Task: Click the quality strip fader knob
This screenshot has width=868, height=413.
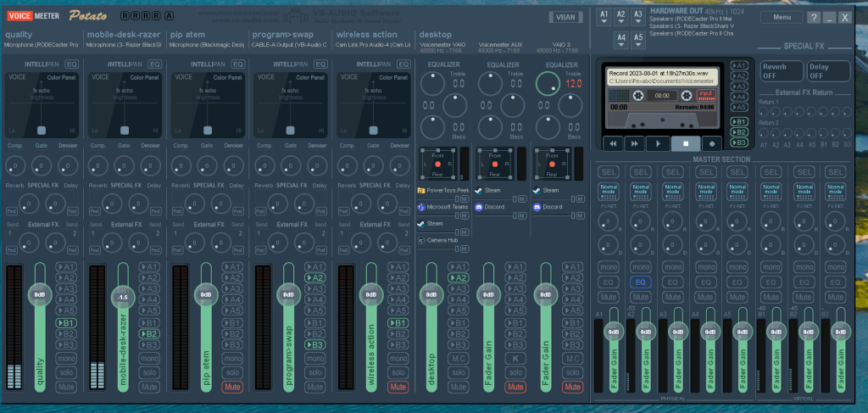Action: 40,294
